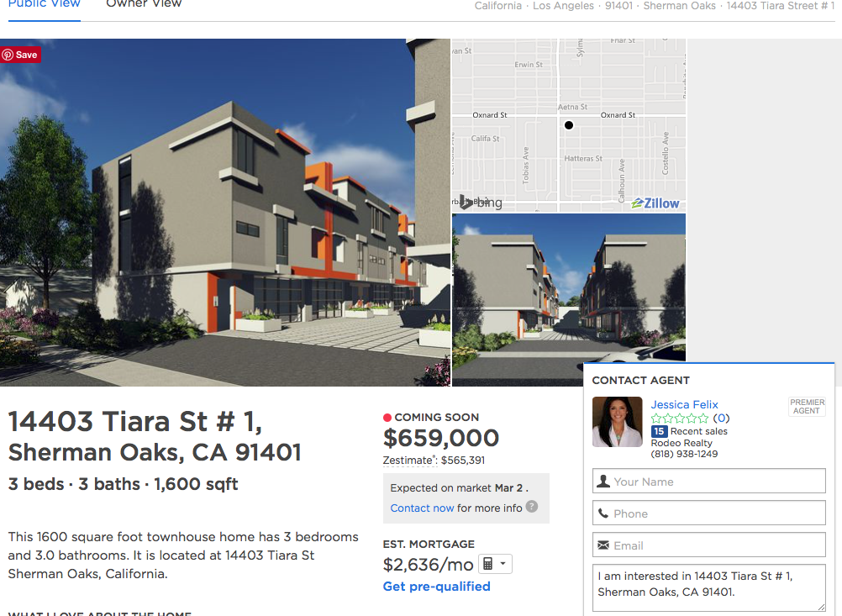The width and height of the screenshot is (842, 616).
Task: Click the Los Angeles breadcrumb link
Action: [x=563, y=6]
